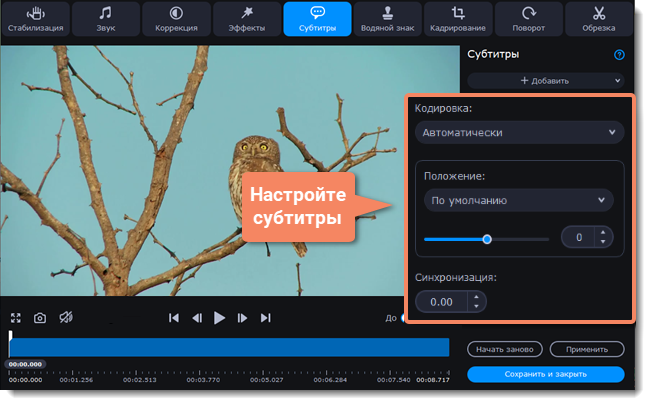Switch to the Звук tab
The height and width of the screenshot is (405, 651).
coord(105,18)
